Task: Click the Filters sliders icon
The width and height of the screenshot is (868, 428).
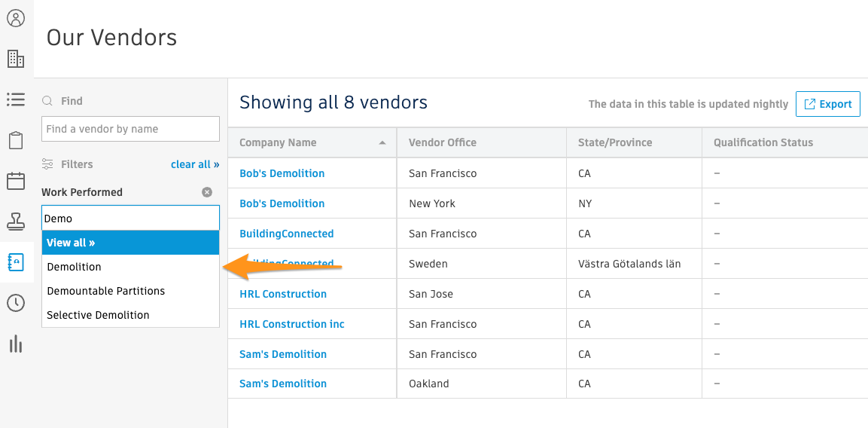Action: [47, 164]
